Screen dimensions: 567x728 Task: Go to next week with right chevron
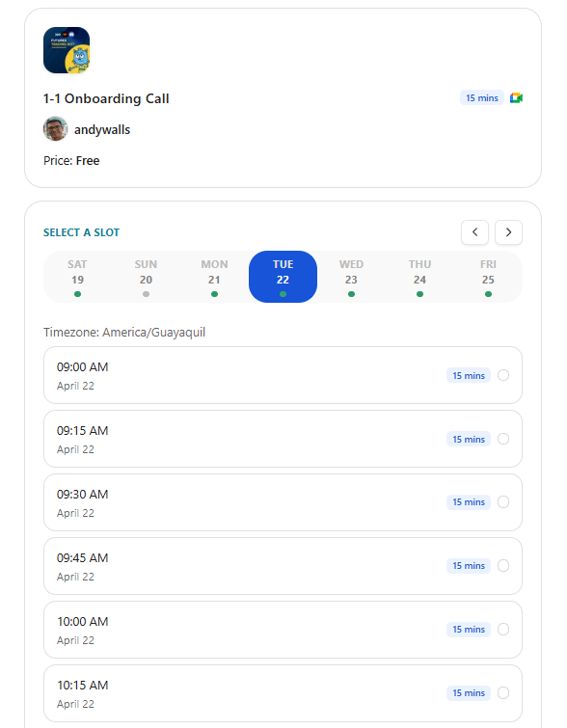508,232
